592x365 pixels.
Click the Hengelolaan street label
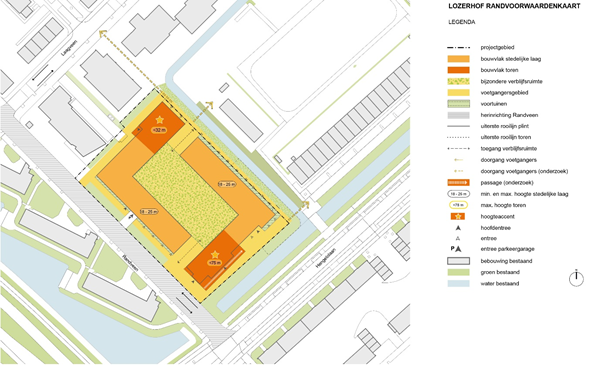325,257
